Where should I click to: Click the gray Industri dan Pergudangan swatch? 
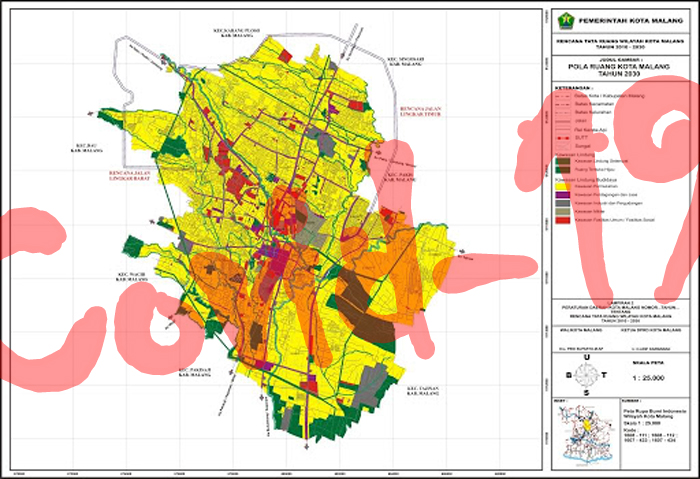point(563,203)
